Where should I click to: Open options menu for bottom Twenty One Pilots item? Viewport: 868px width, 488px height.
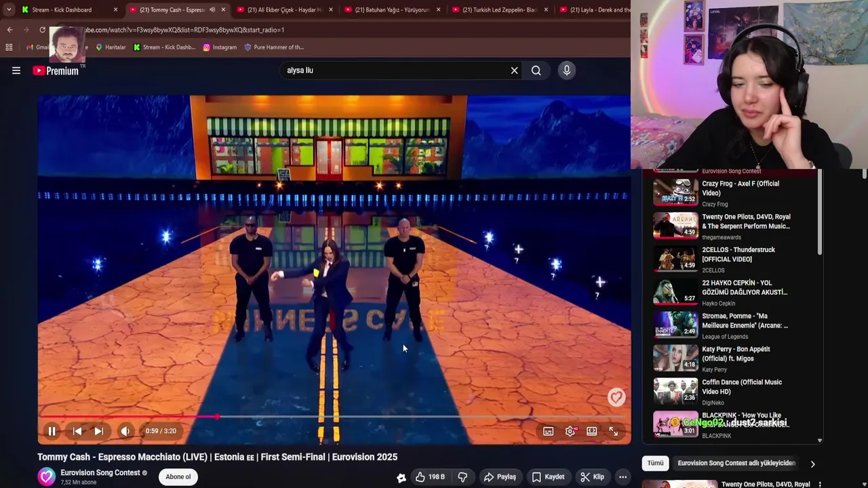(820, 485)
